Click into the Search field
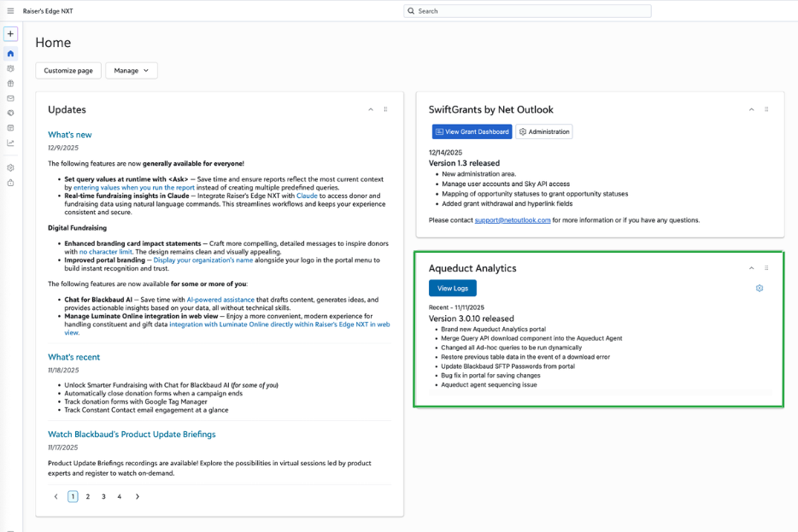This screenshot has height=532, width=798. click(530, 11)
